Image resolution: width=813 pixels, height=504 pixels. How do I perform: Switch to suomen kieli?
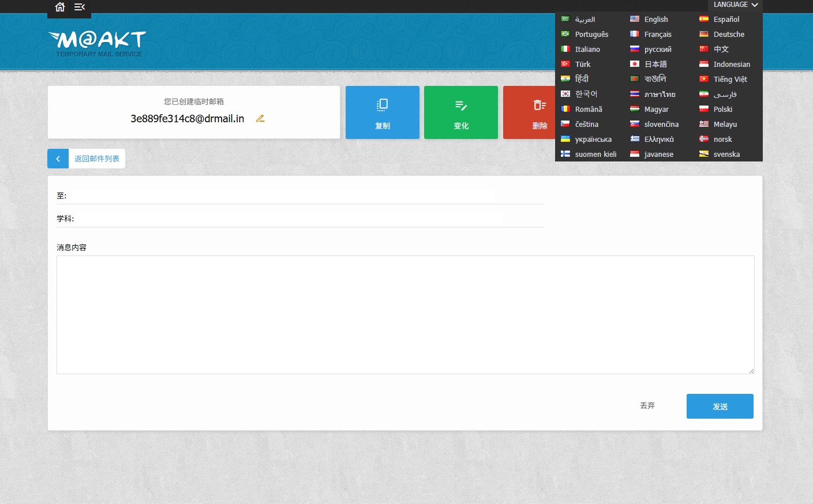[589, 155]
